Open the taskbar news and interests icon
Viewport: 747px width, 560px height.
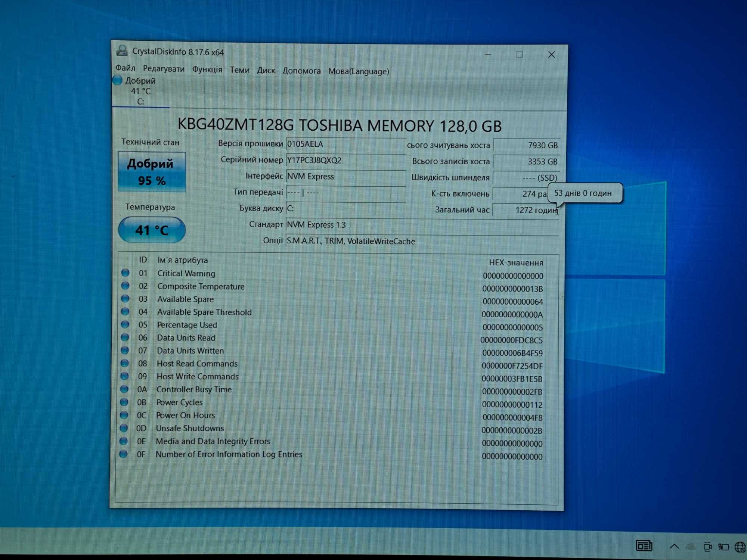tap(644, 546)
